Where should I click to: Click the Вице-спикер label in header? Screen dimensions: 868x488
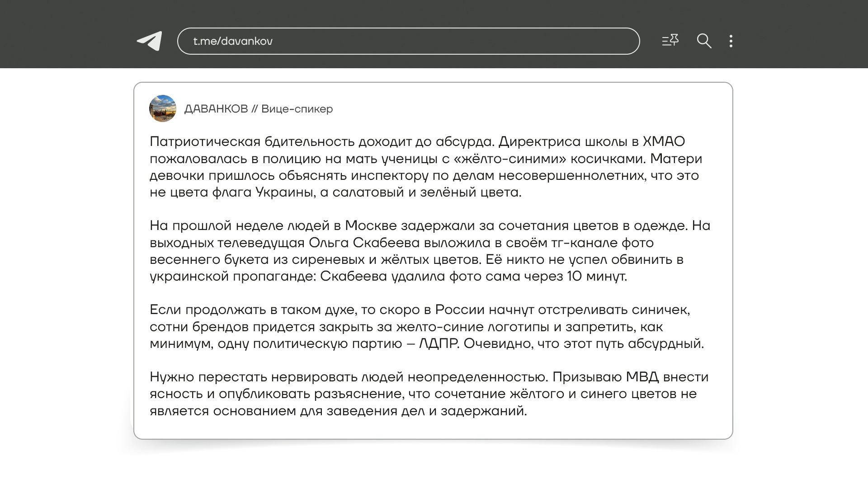(x=297, y=109)
